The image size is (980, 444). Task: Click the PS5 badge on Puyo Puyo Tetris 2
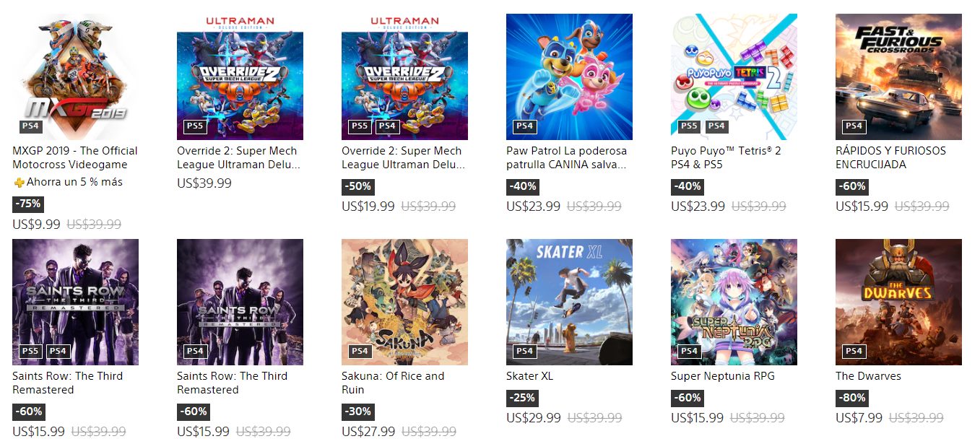pos(689,126)
